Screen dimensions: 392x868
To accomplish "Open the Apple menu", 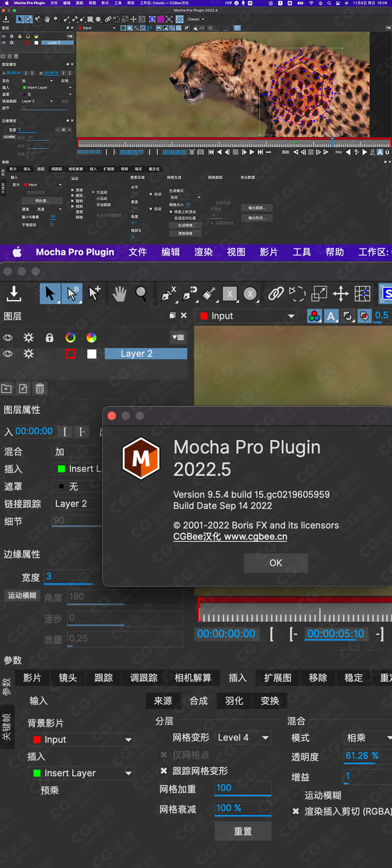I will 17,252.
